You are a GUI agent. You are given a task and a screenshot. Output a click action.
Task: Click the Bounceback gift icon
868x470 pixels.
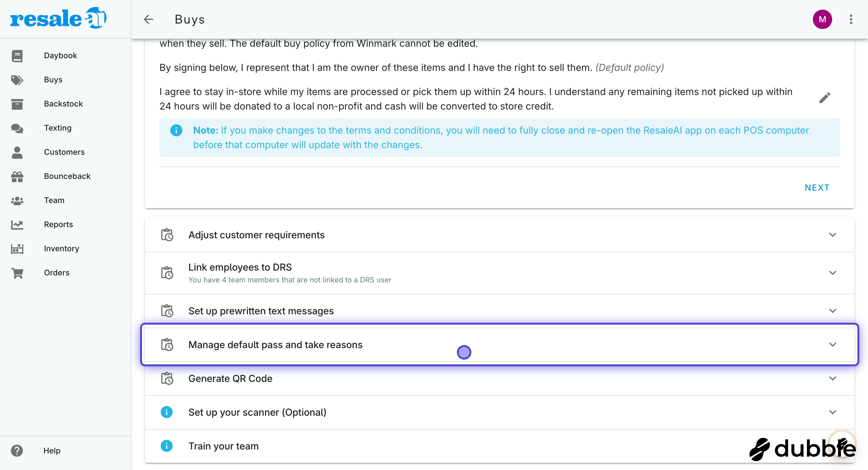pyautogui.click(x=17, y=177)
